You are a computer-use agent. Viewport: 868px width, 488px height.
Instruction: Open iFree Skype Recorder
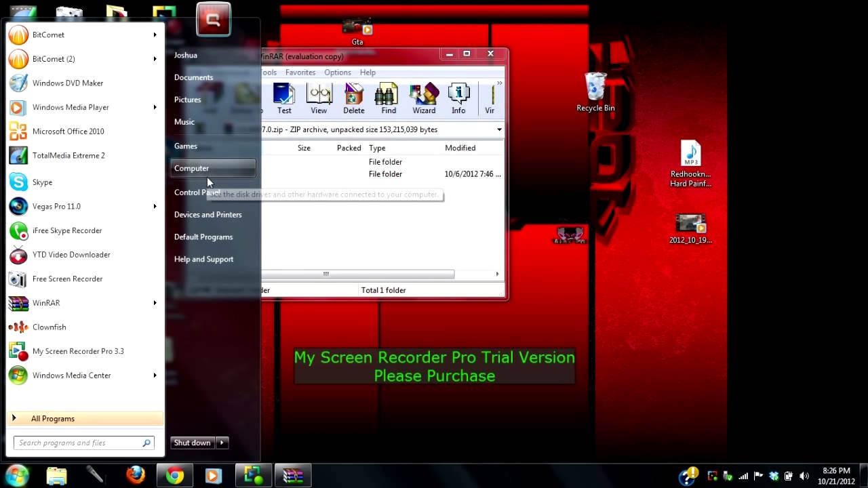click(x=85, y=230)
